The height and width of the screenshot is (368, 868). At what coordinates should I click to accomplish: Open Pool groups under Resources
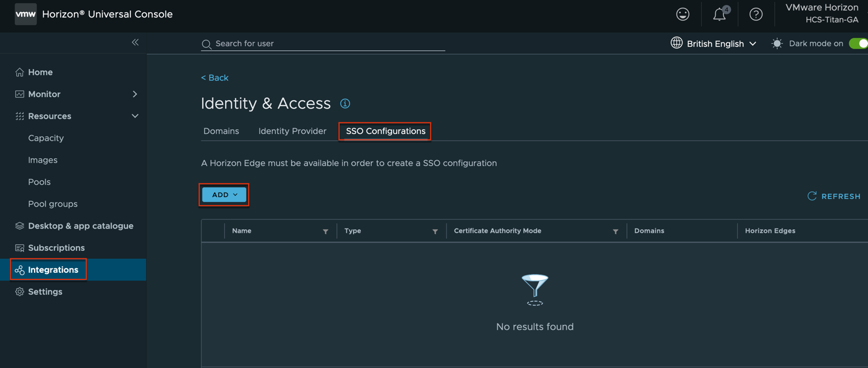click(53, 204)
